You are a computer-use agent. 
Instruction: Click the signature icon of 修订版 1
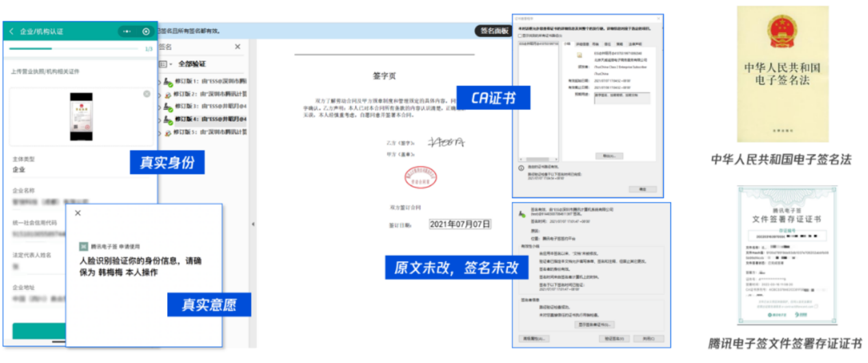tap(168, 82)
